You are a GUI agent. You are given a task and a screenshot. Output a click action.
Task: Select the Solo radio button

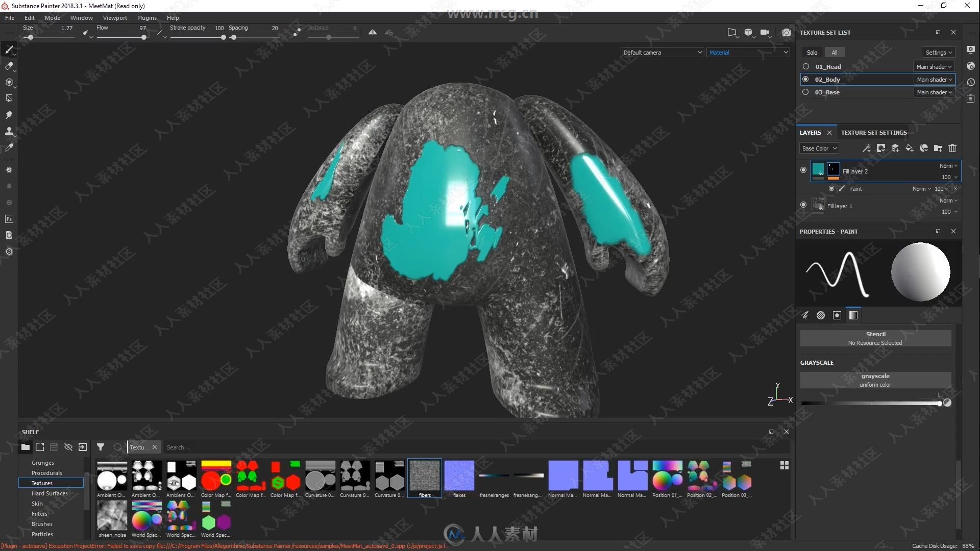click(x=813, y=52)
